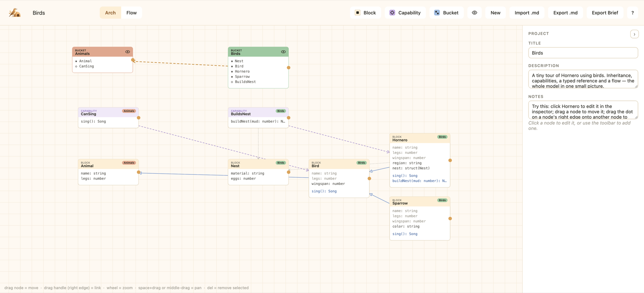Click 'BuildsNest' entry in Birds bucket

point(246,82)
